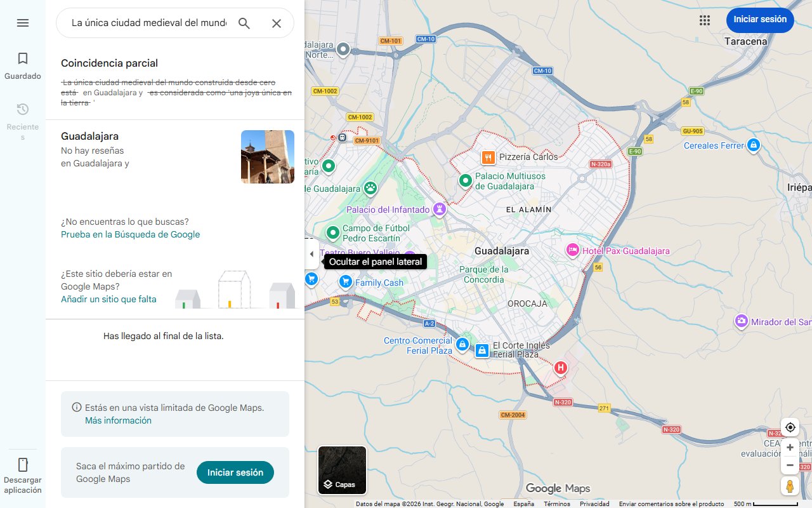This screenshot has width=812, height=508.
Task: Open the hamburger main menu
Action: pos(23,23)
